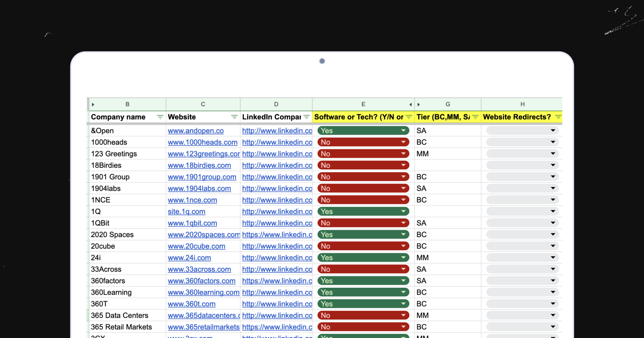Open www.1000heads.com link
Image resolution: width=644 pixels, height=338 pixels.
point(202,142)
